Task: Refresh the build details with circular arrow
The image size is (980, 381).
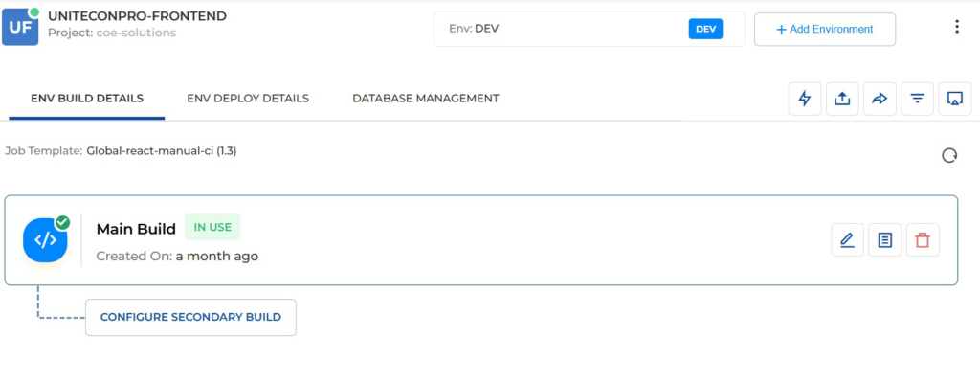Action: pos(949,155)
